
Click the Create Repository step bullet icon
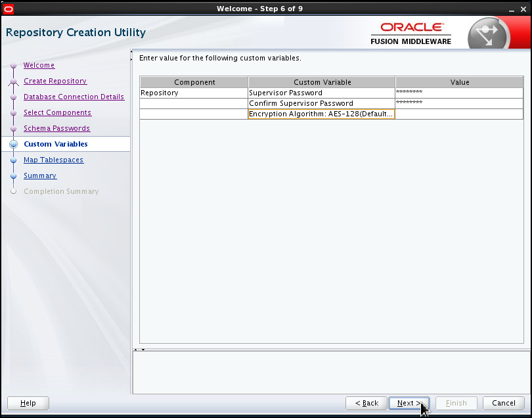point(13,81)
